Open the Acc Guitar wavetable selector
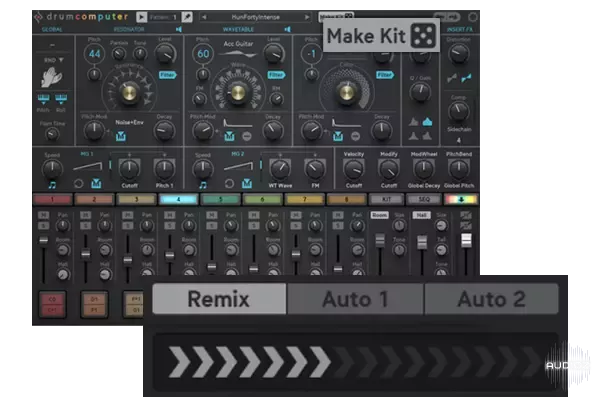600x400 pixels. (x=238, y=44)
